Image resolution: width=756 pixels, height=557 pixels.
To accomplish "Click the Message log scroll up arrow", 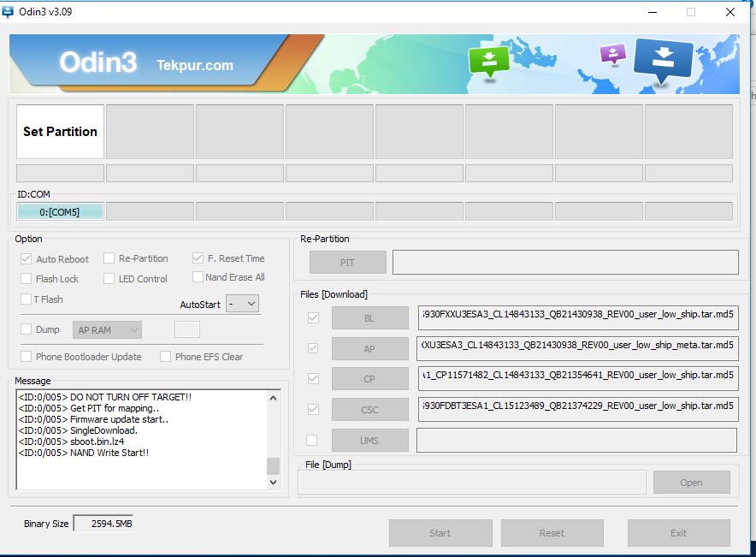I will tap(274, 398).
